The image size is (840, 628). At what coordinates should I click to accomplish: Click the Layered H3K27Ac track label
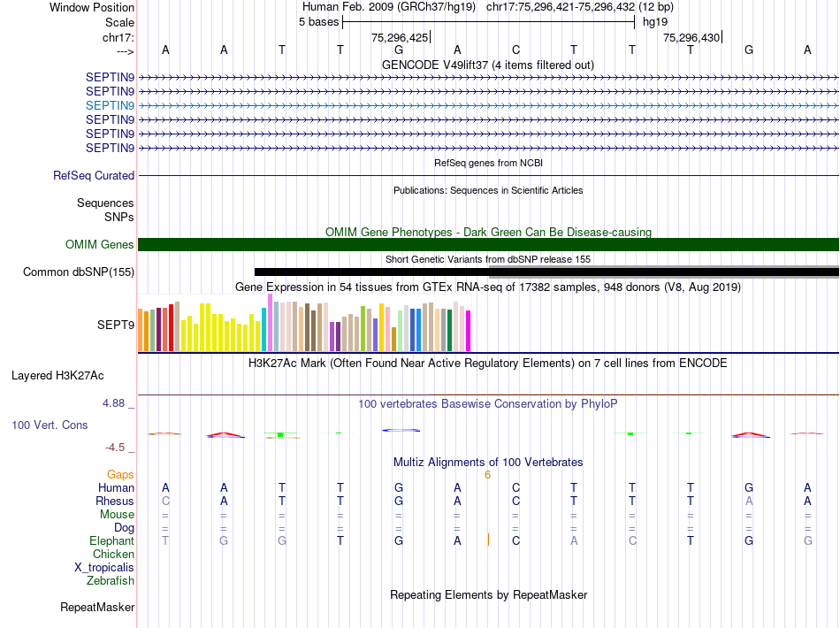[x=57, y=376]
